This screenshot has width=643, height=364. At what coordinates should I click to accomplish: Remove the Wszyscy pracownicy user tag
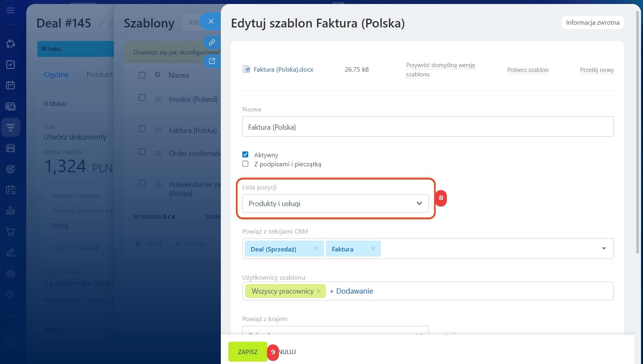[319, 291]
